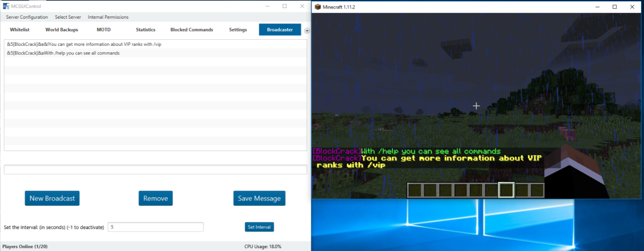Click the Set Interval button
Screen dimensions: 644x251
(259, 227)
